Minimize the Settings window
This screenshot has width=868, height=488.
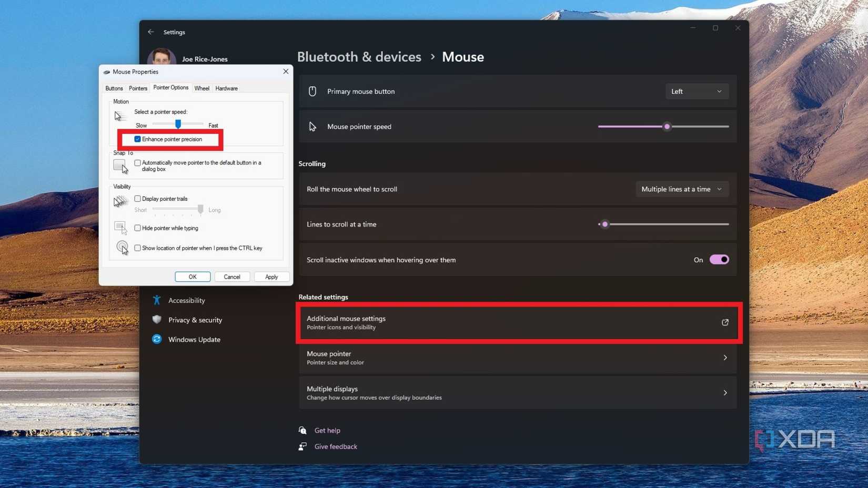point(693,28)
